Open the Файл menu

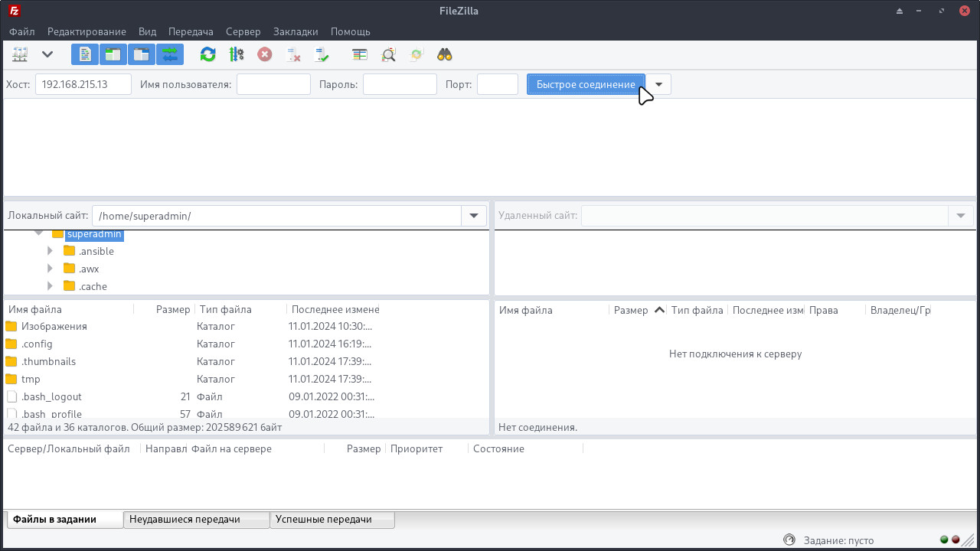click(22, 31)
